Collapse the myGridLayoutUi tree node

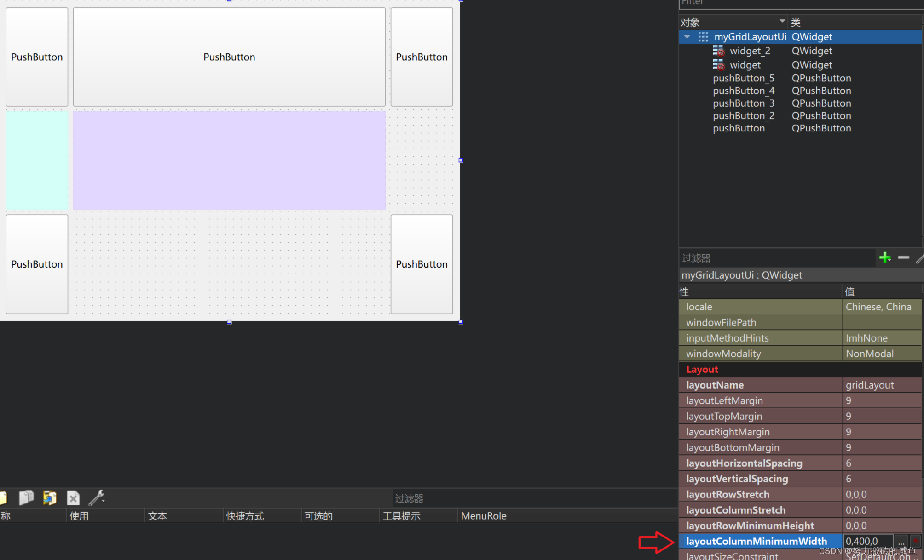(687, 37)
